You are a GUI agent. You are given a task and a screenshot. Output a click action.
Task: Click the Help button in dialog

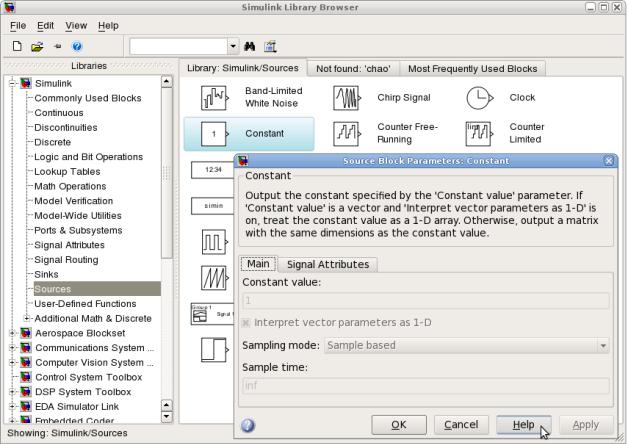(523, 424)
